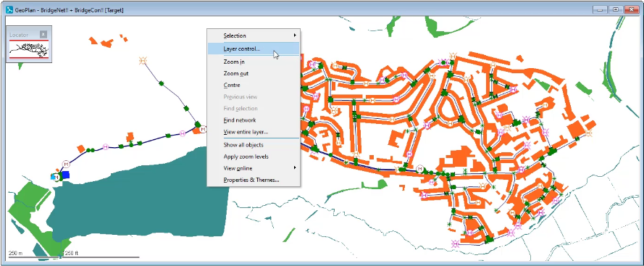Choose Layer control... from context menu
This screenshot has height=266, width=644.
pyautogui.click(x=254, y=49)
